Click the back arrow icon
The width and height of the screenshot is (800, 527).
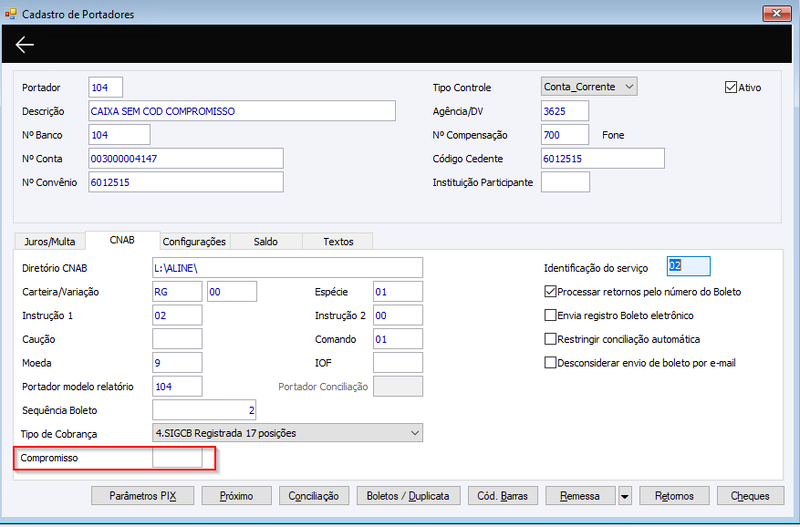24,45
